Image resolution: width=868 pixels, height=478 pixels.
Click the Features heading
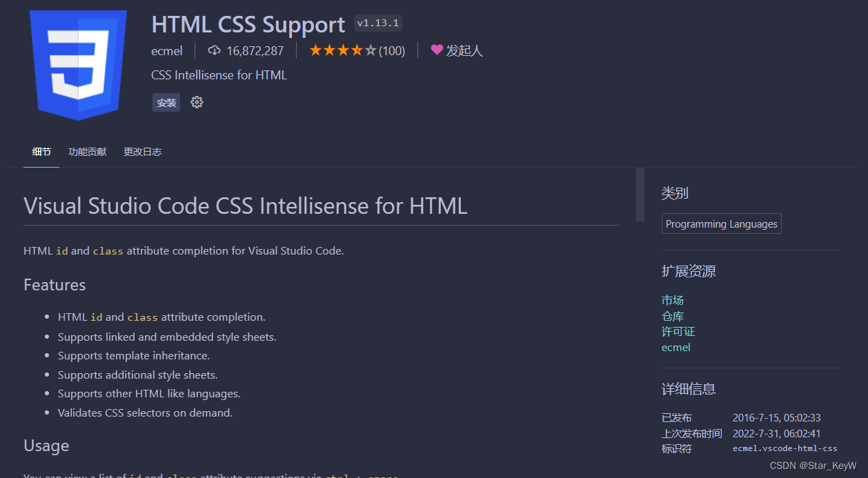pos(55,285)
